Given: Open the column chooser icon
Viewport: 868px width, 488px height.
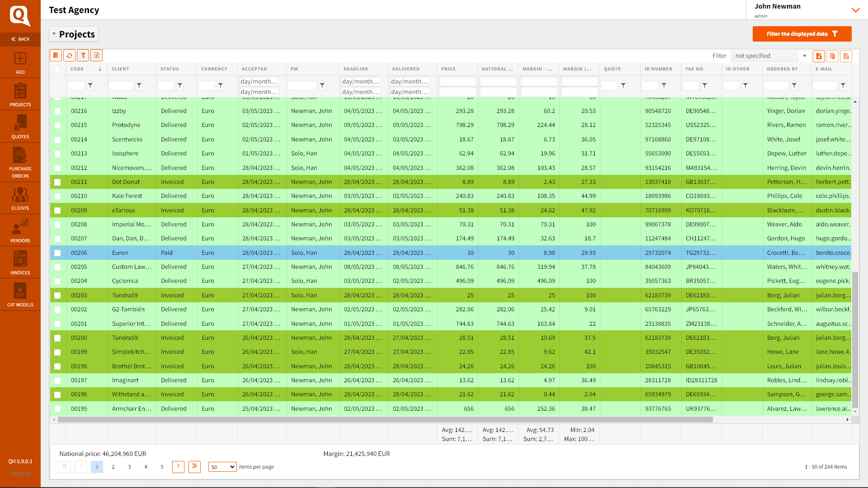Looking at the screenshot, I should click(x=56, y=55).
